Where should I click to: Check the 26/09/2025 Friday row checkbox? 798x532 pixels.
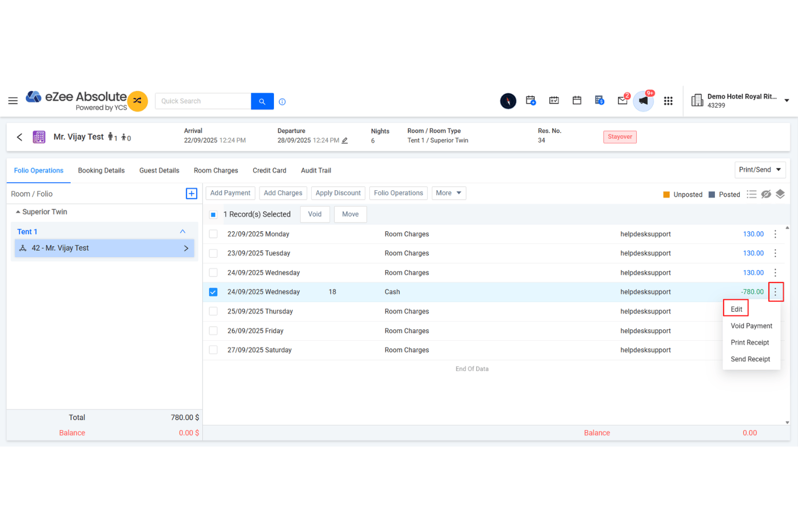[x=213, y=331]
